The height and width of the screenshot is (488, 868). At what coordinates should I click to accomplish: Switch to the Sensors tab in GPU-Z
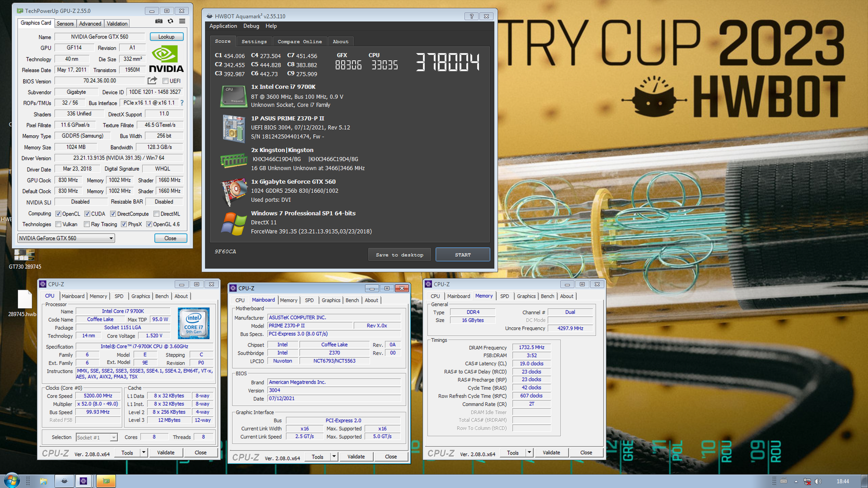point(65,23)
